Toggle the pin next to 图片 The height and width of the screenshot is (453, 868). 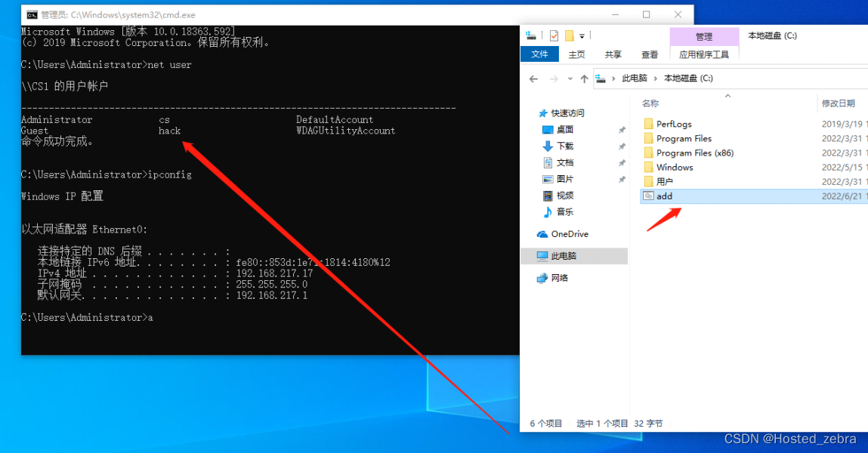[622, 179]
